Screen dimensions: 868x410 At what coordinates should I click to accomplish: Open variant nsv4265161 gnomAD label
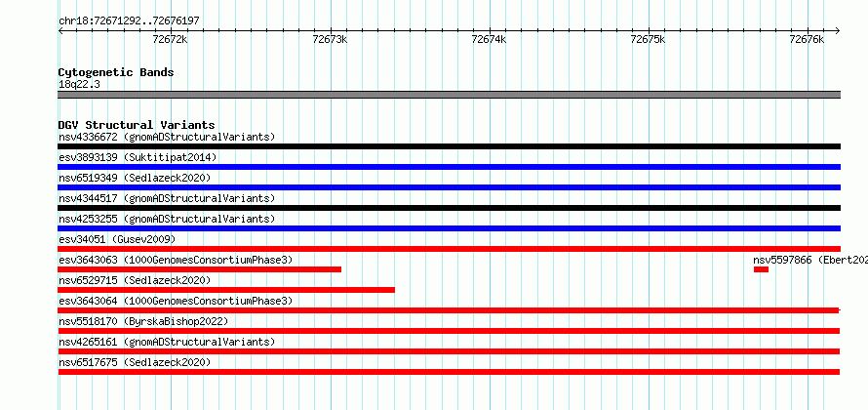tap(167, 342)
